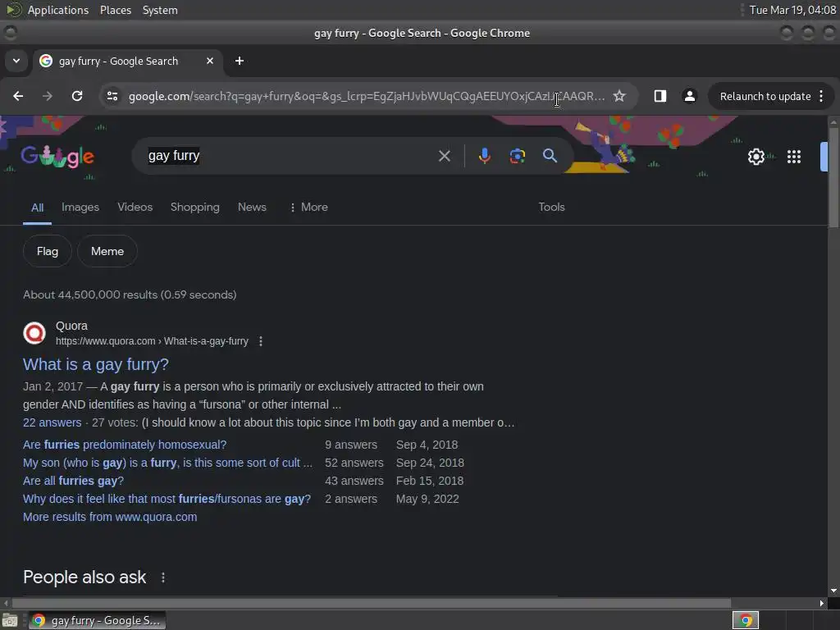Image resolution: width=840 pixels, height=630 pixels.
Task: Switch to the Shopping tab
Action: pyautogui.click(x=195, y=208)
